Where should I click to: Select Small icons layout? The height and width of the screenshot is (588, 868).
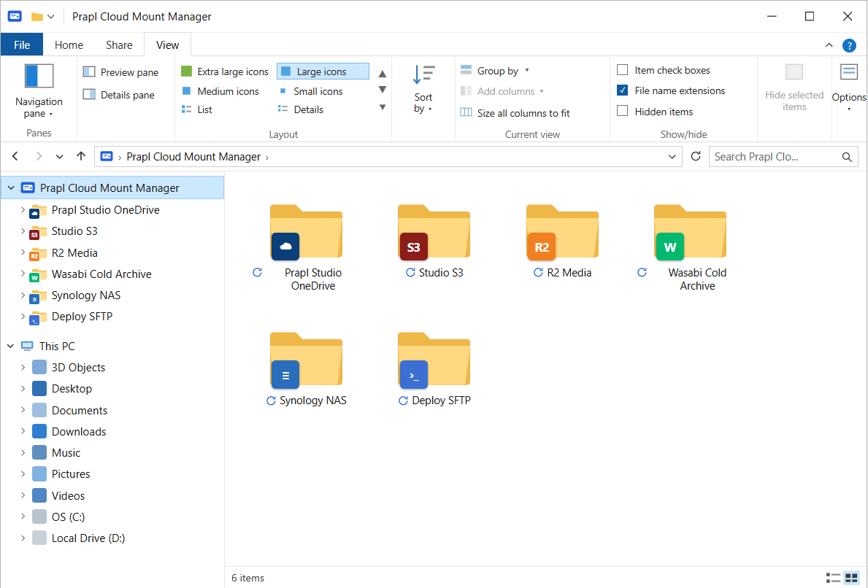click(x=310, y=91)
